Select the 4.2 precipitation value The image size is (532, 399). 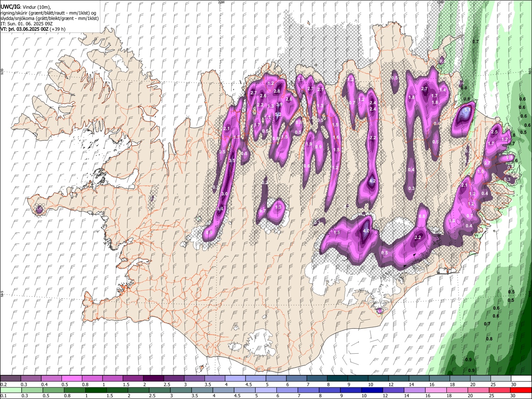tap(372, 181)
